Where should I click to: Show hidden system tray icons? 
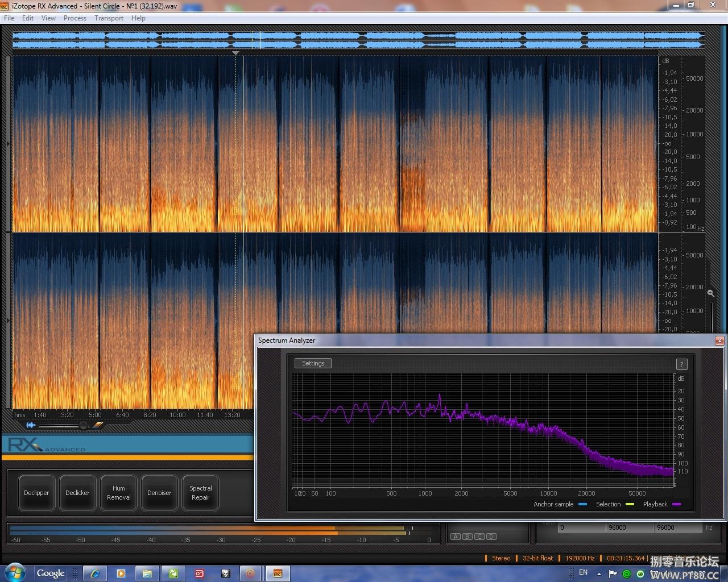(599, 573)
